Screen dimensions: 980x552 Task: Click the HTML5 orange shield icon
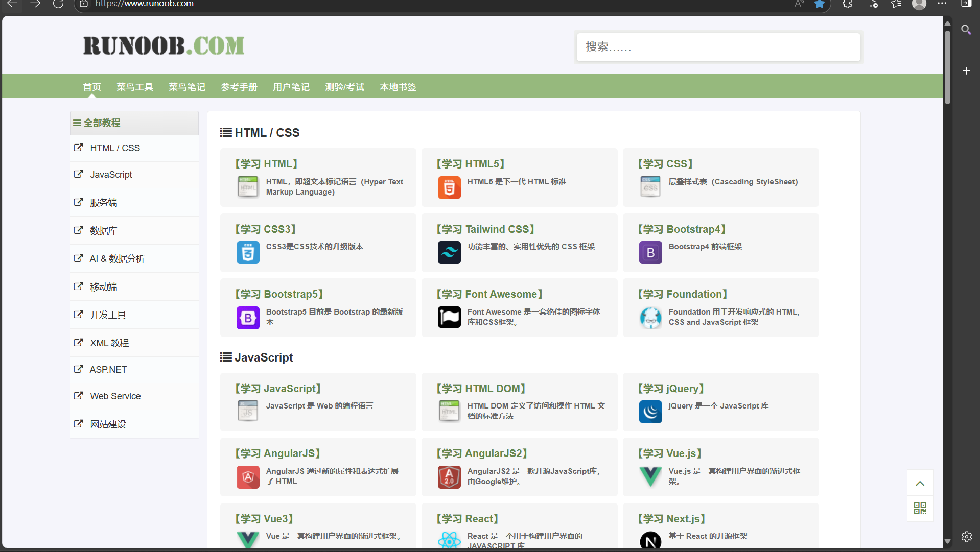449,187
